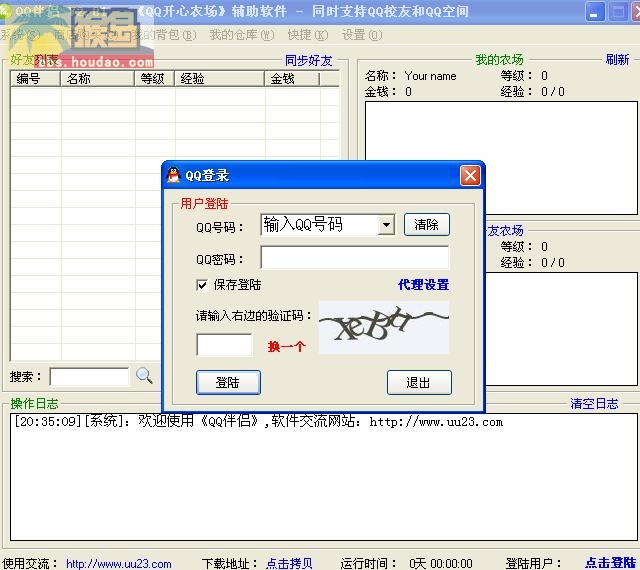Click 换一个 to refresh captcha
The image size is (640, 570).
point(287,347)
